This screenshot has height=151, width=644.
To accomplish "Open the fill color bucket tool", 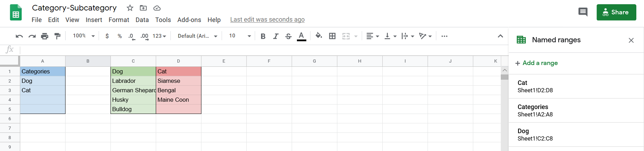I will tap(319, 36).
